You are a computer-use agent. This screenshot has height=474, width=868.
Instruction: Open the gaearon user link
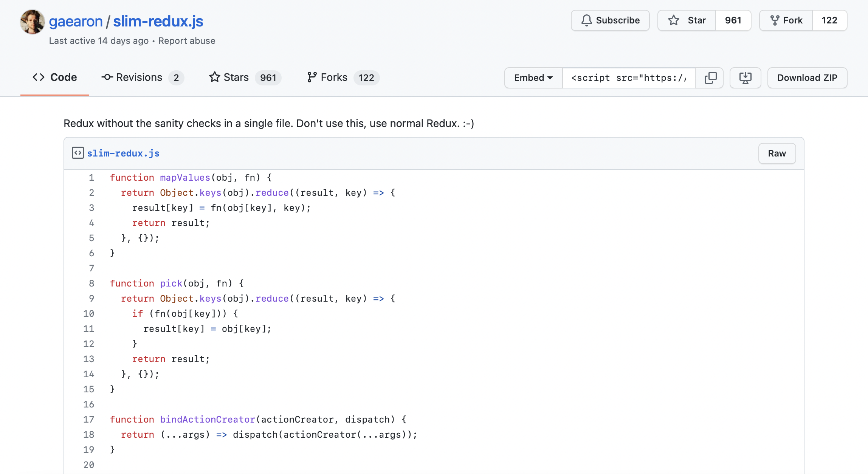76,21
